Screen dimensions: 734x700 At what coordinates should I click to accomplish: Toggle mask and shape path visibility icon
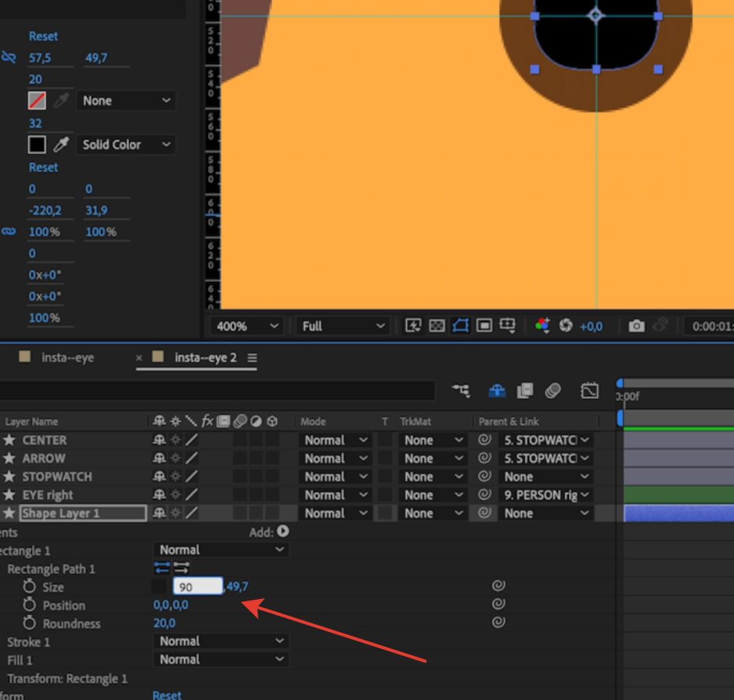pyautogui.click(x=460, y=325)
